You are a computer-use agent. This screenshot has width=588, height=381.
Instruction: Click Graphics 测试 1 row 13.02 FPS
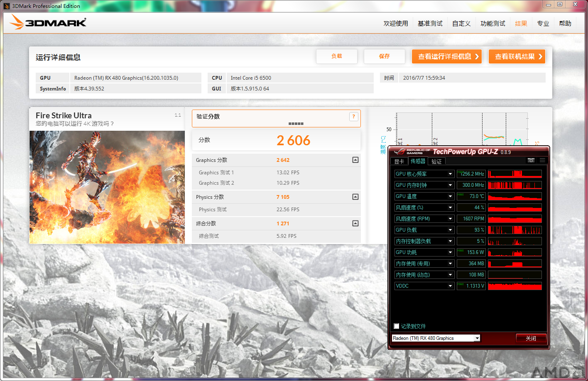276,173
